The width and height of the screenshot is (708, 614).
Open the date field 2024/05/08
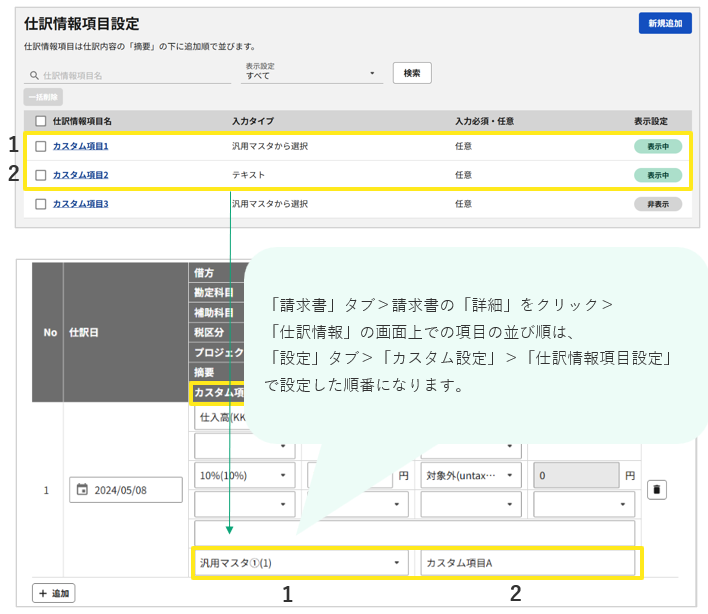[x=126, y=490]
